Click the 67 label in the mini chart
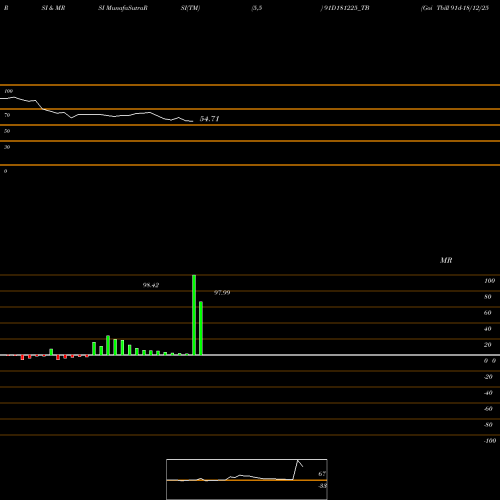 click(322, 474)
